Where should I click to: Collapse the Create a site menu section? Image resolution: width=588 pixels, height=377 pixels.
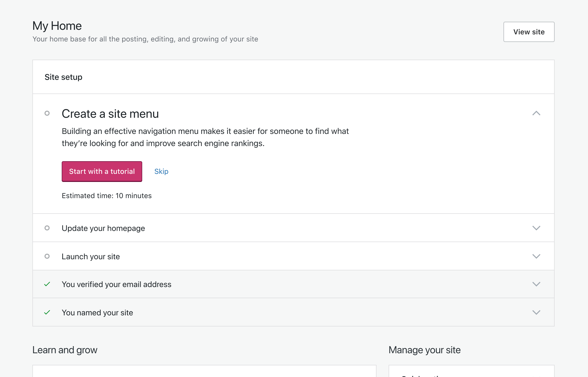tap(536, 113)
